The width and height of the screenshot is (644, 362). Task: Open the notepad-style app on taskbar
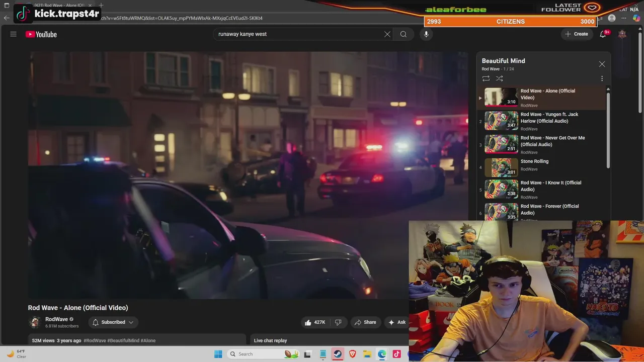pyautogui.click(x=323, y=354)
